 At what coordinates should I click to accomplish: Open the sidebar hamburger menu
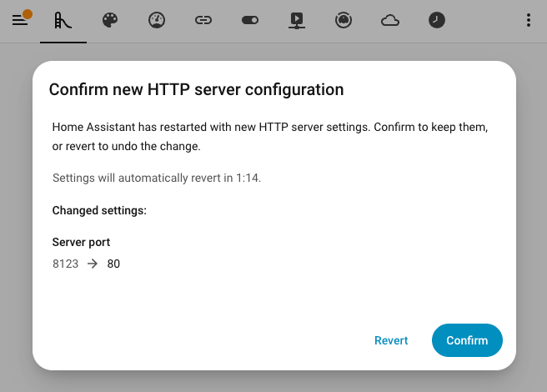point(20,20)
